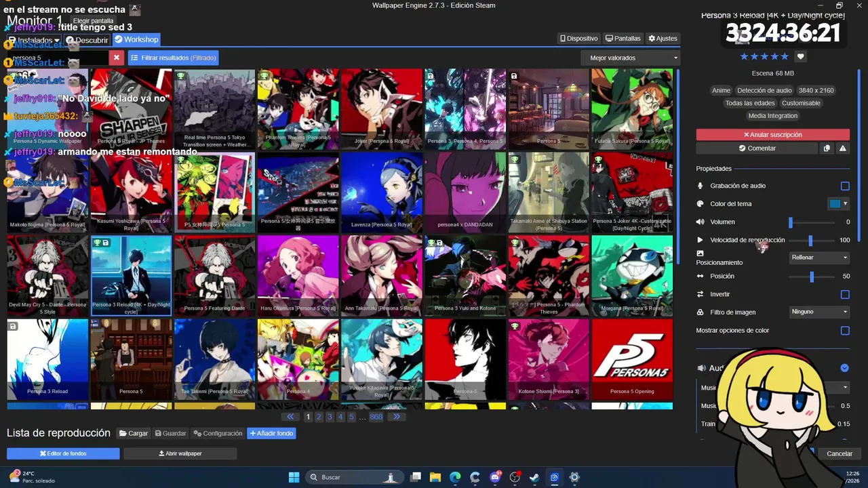Click the Detección de audio tag

764,90
